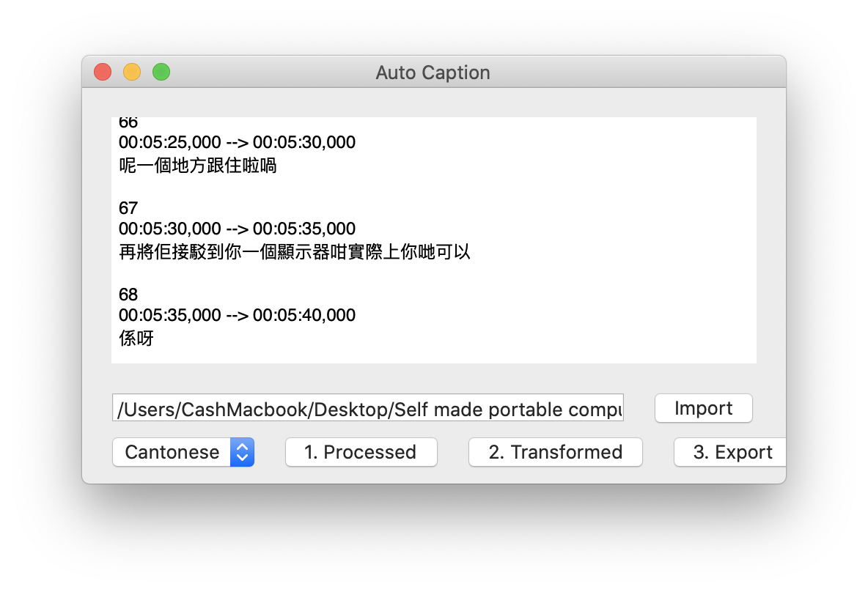The height and width of the screenshot is (592, 868).
Task: Click timestamp line 00:05:35,000 --> 00:05:40,000
Action: pos(237,315)
